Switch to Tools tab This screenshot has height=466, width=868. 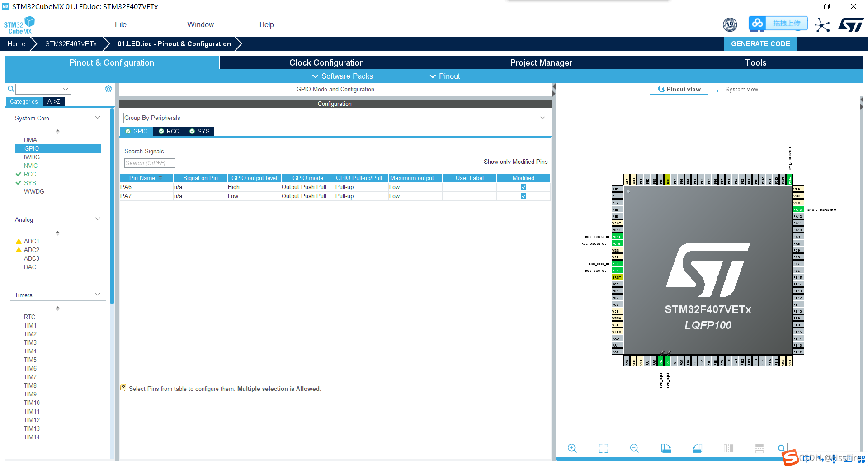point(756,62)
